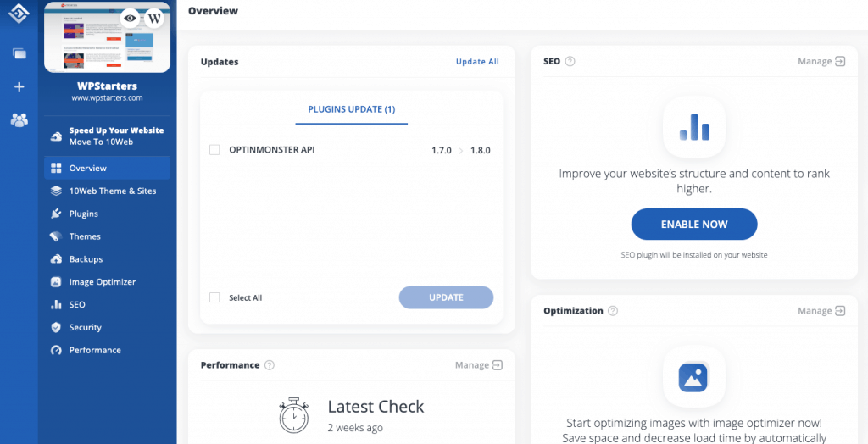
Task: Open www.wpstarters.com link
Action: click(108, 98)
